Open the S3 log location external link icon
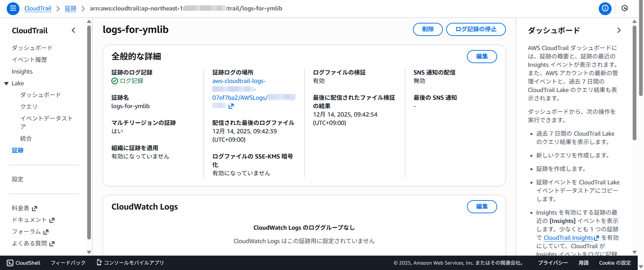 click(231, 106)
